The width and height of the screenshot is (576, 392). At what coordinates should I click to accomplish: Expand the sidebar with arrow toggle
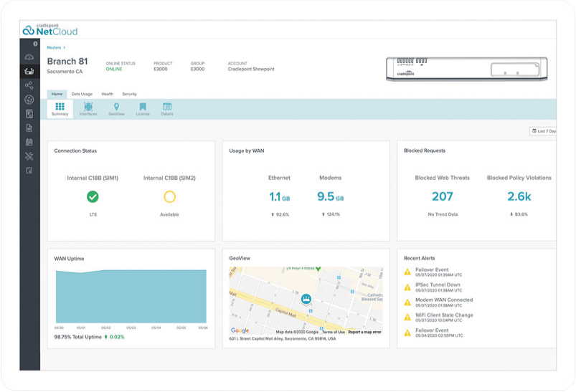(35, 44)
